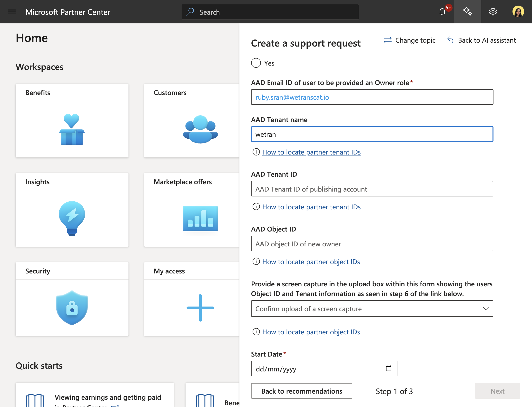Open the Insights lightbulb icon

point(72,219)
